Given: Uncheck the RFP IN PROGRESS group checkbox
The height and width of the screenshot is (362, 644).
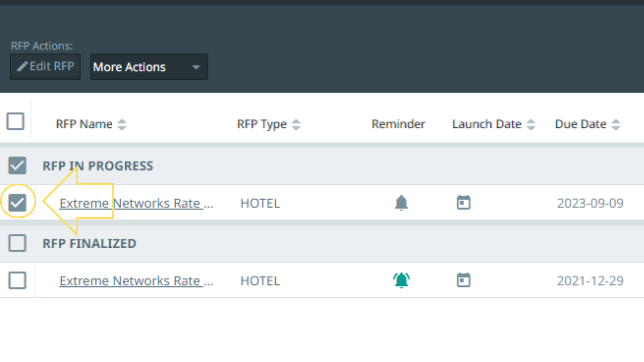Looking at the screenshot, I should coord(17,165).
